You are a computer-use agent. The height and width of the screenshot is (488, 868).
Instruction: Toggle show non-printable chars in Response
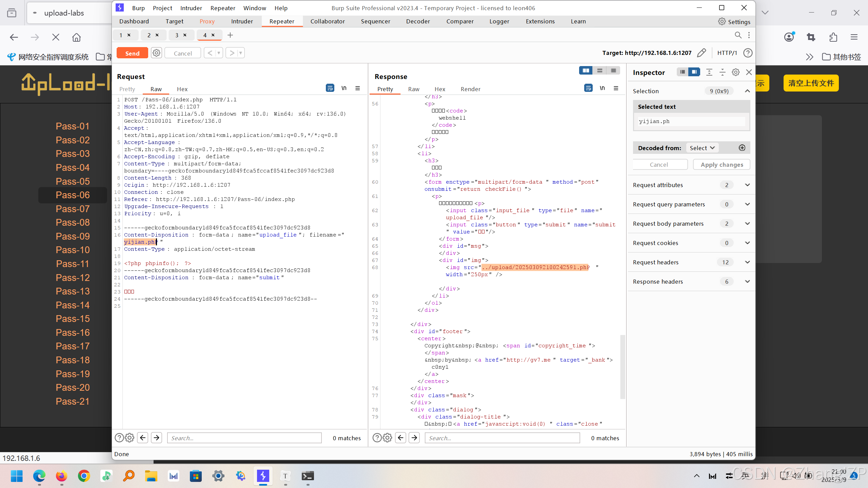602,88
